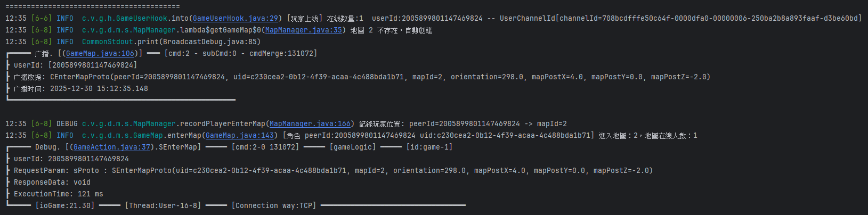Viewport: 868px width, 215px height.
Task: Click the [gameLogic] tag
Action: pos(353,147)
